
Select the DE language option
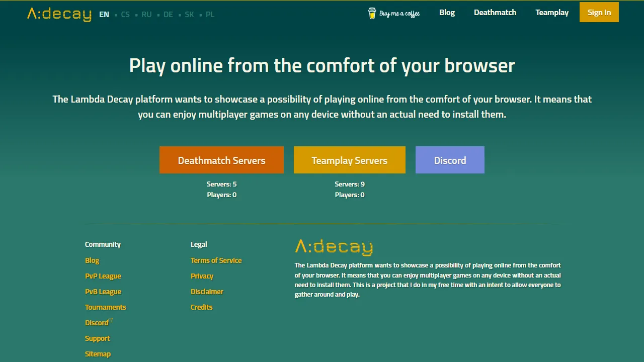[x=168, y=15]
